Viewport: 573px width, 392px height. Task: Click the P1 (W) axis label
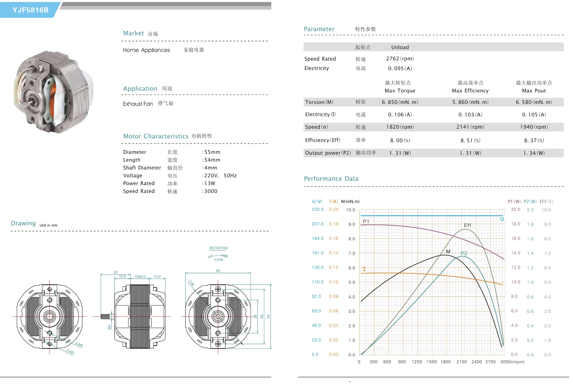point(514,202)
